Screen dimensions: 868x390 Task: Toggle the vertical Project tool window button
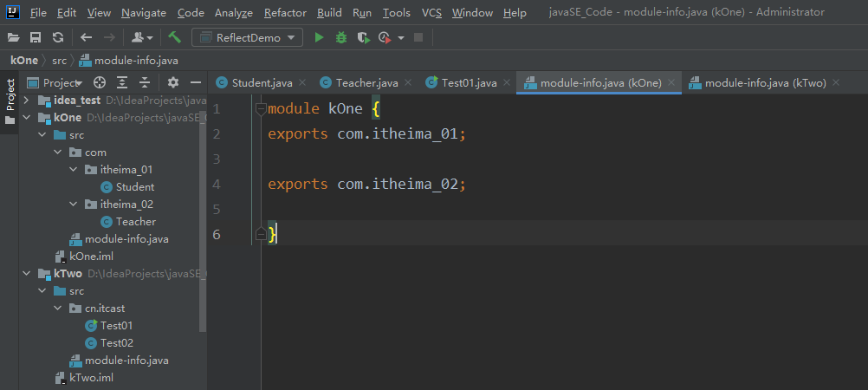click(x=10, y=101)
